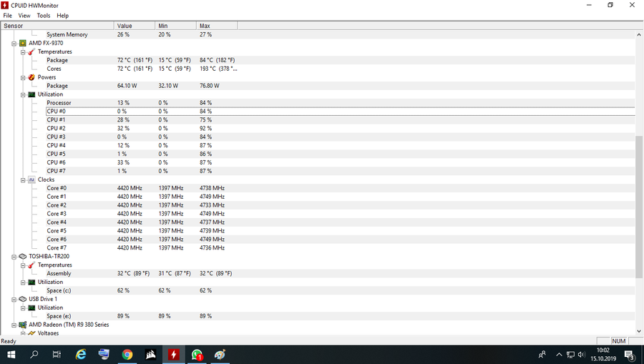644x364 pixels.
Task: Select the Space (c:) row
Action: (341, 290)
